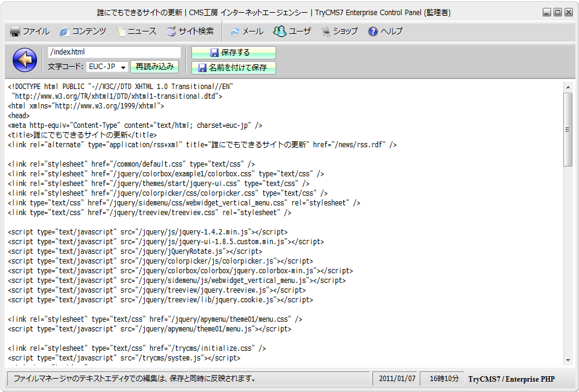Click the scrollbar up arrow
The height and width of the screenshot is (392, 579).
(567, 87)
